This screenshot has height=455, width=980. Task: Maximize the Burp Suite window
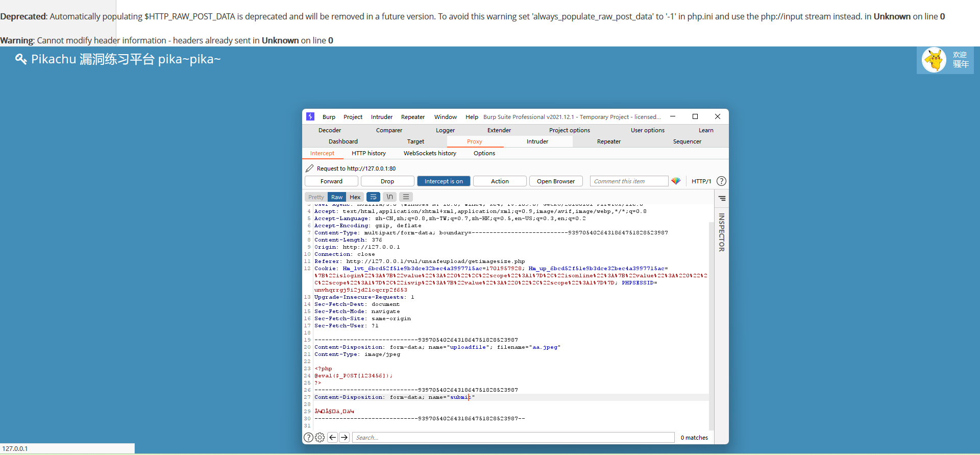point(695,116)
